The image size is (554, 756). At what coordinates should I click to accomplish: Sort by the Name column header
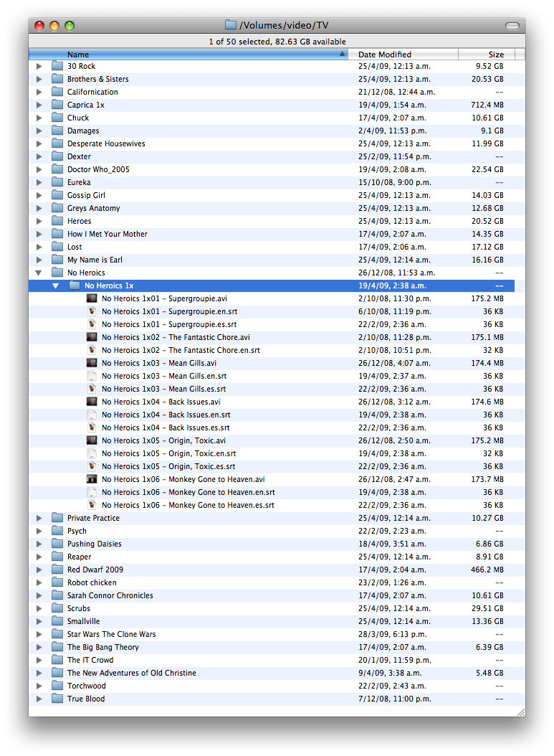pyautogui.click(x=186, y=55)
